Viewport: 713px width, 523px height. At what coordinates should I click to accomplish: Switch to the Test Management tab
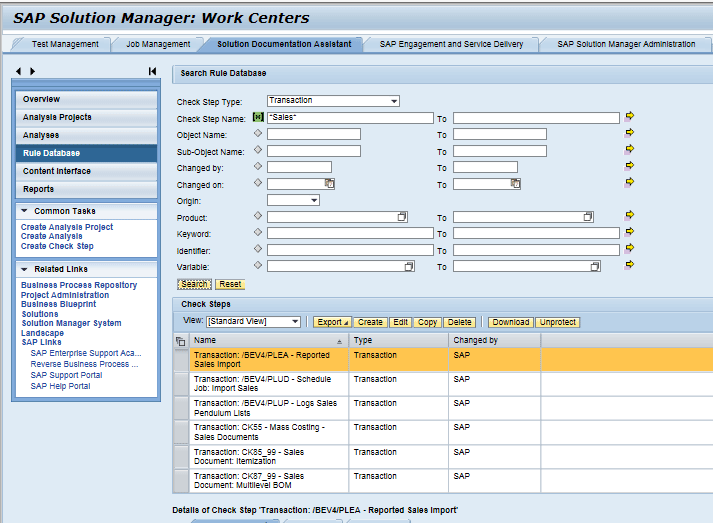[65, 44]
